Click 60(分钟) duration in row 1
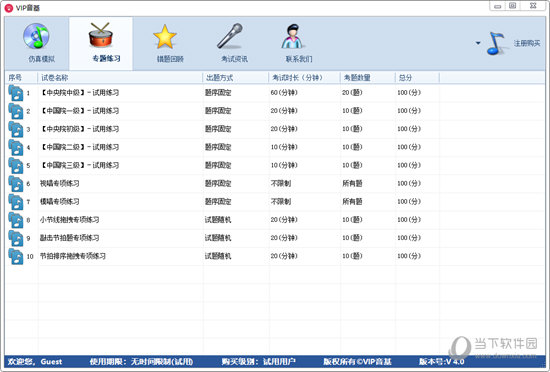This screenshot has height=372, width=550. [284, 93]
